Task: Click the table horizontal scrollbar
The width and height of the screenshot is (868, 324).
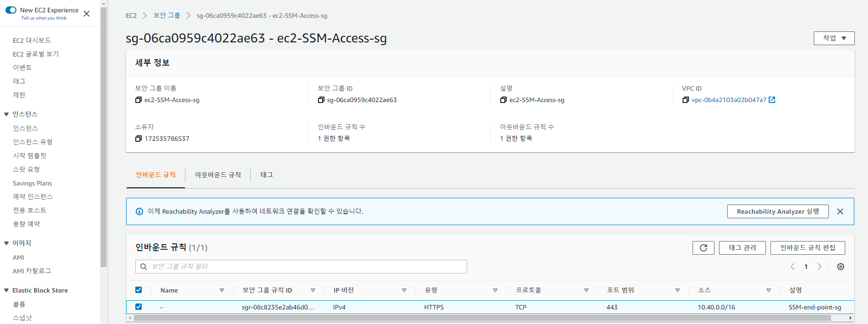Action: [482, 318]
